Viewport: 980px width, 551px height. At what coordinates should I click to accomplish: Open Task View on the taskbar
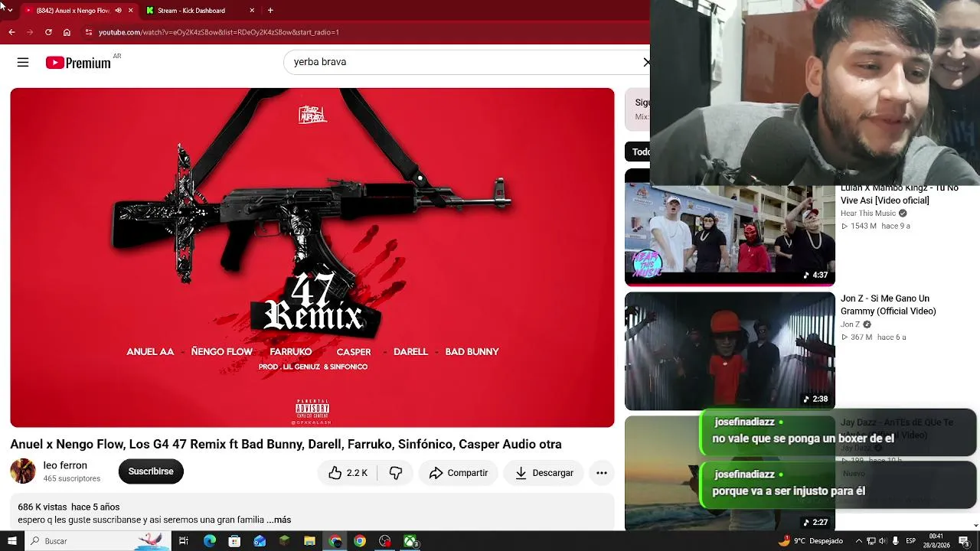[184, 541]
